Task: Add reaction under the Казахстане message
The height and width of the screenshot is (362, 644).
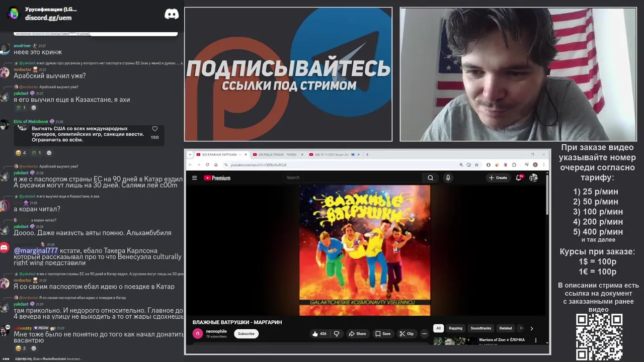Action: [x=34, y=108]
